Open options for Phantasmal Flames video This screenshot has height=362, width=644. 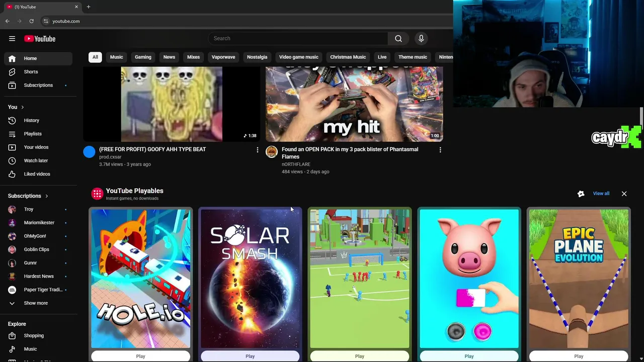(x=440, y=150)
